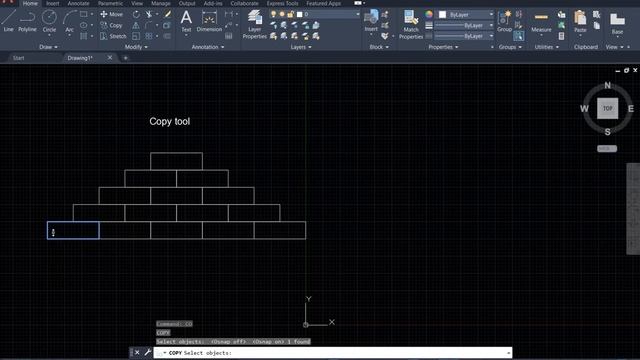Click the Mirror triangle icon
Screen dimensions: 640x360
pos(136,25)
